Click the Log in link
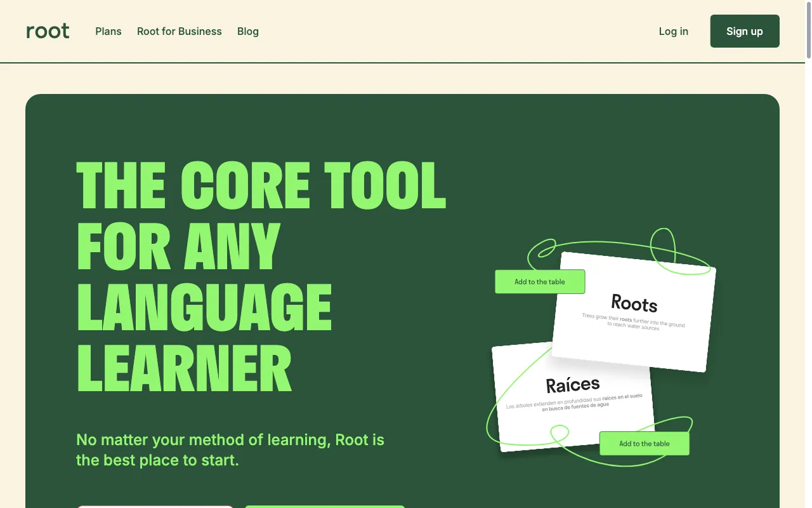The height and width of the screenshot is (508, 812). click(x=674, y=31)
